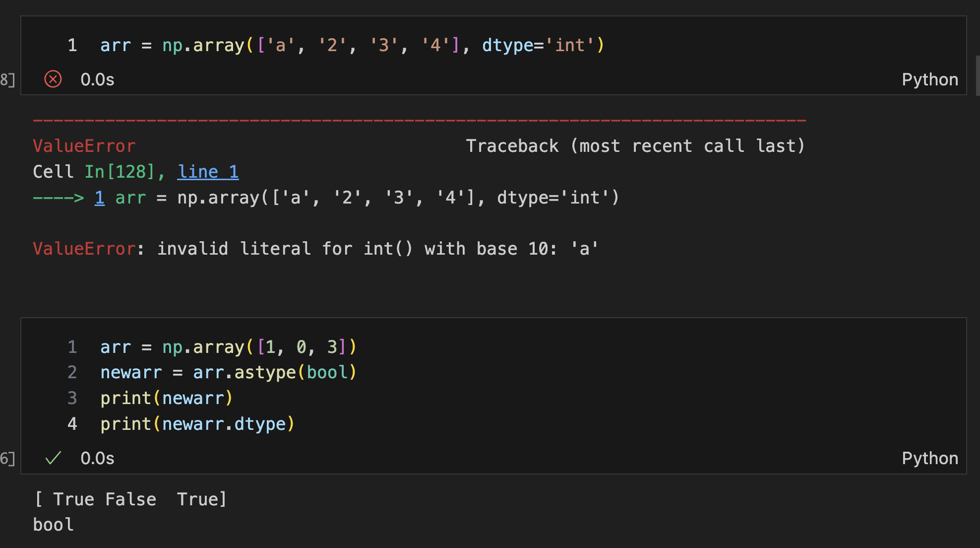Click the Python language label in the errored cell

tap(929, 79)
